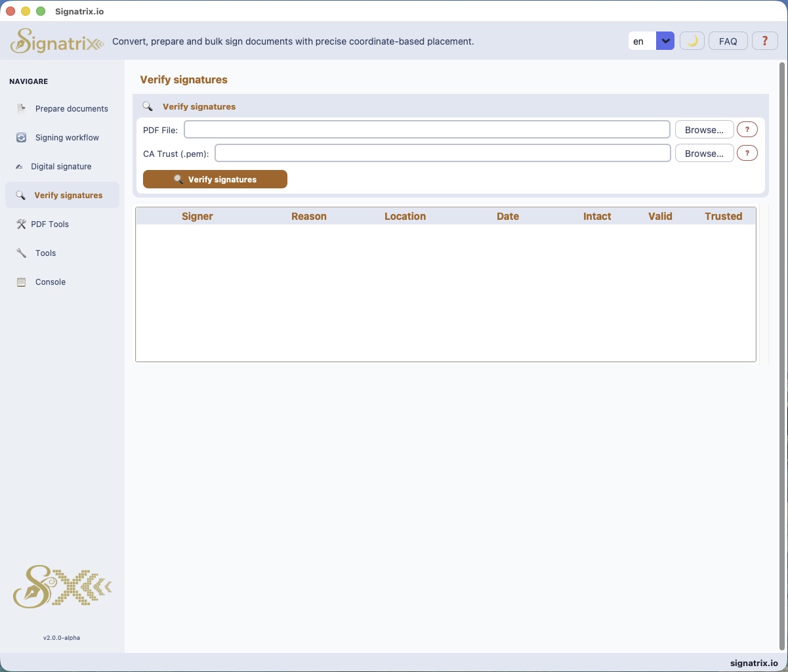Click inside the PDF File input field
788x672 pixels.
click(426, 129)
